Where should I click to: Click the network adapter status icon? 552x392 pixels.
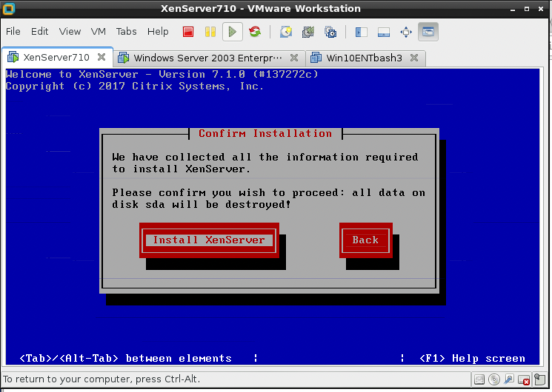[x=509, y=379]
